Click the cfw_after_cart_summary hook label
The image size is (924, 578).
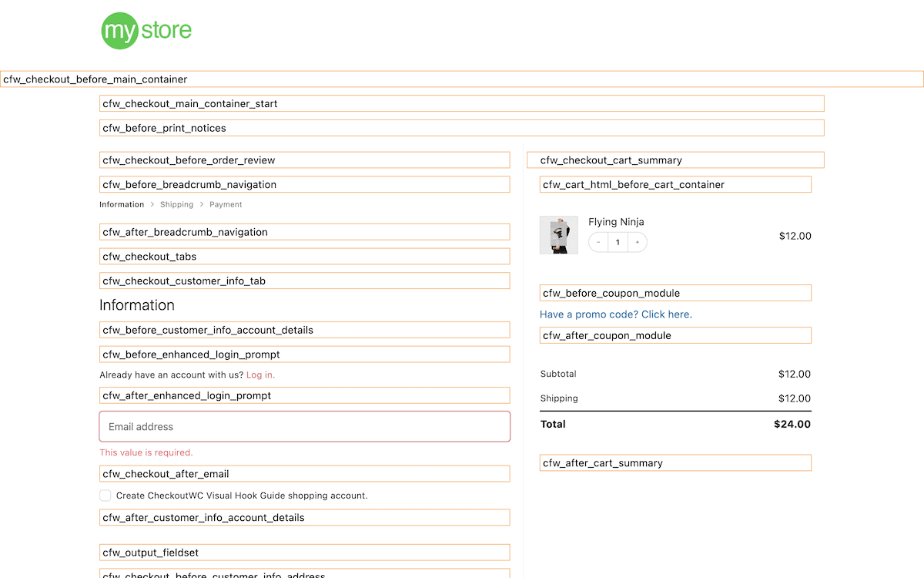coord(603,463)
